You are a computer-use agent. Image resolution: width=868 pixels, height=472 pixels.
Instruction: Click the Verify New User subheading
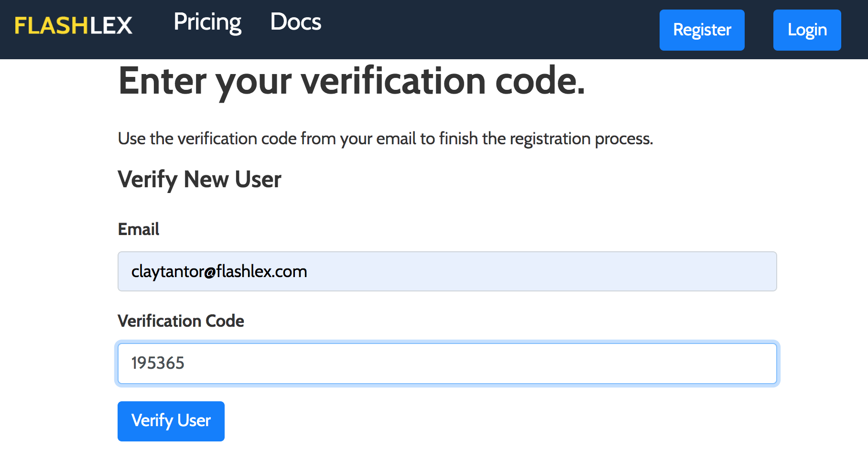pos(199,180)
